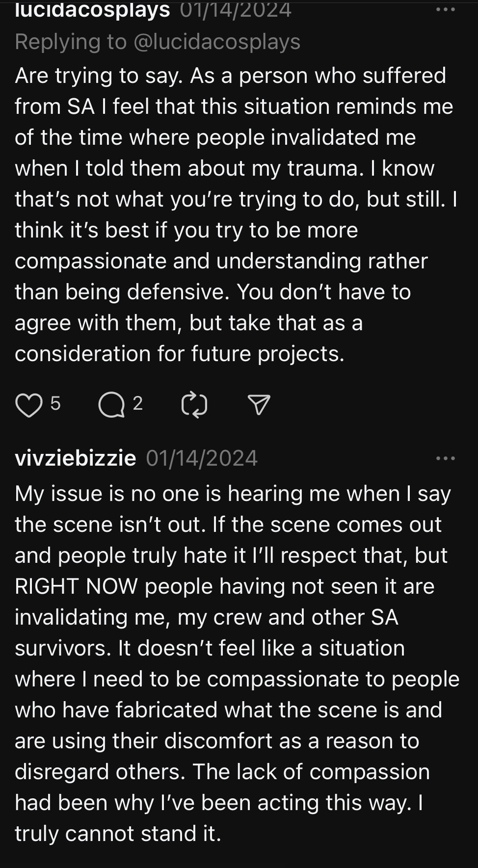Screen dimensions: 478x868
Task: Click the line beginning "My issue is no one"
Action: pyautogui.click(x=233, y=494)
